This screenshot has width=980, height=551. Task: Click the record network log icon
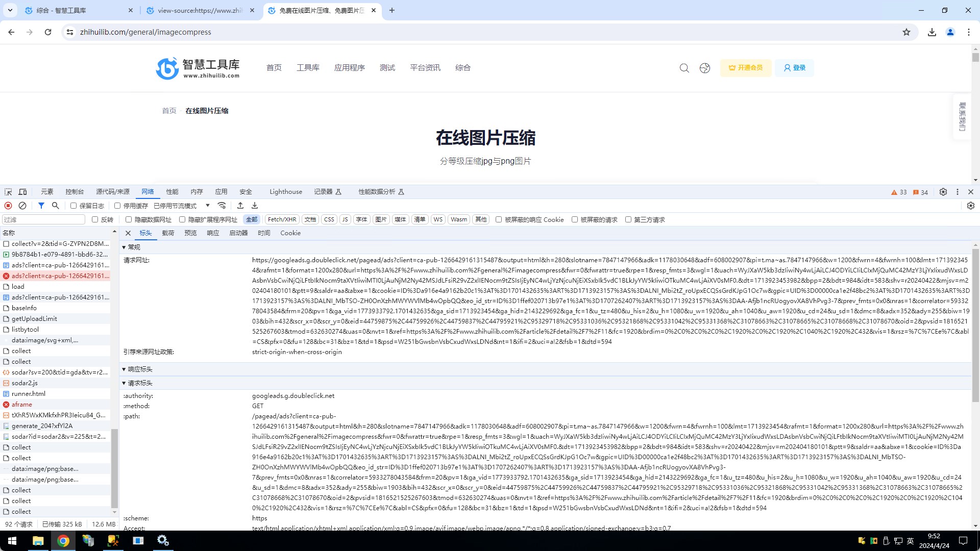[8, 206]
